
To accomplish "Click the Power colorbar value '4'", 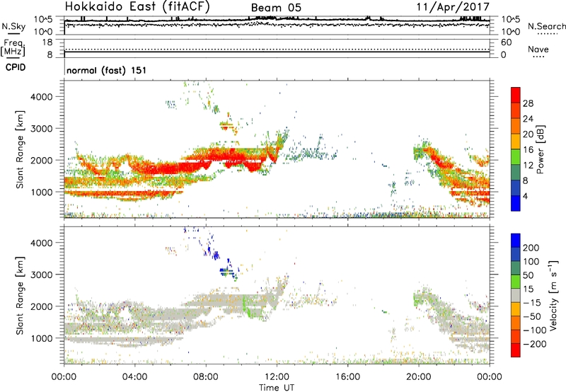I will (x=525, y=196).
